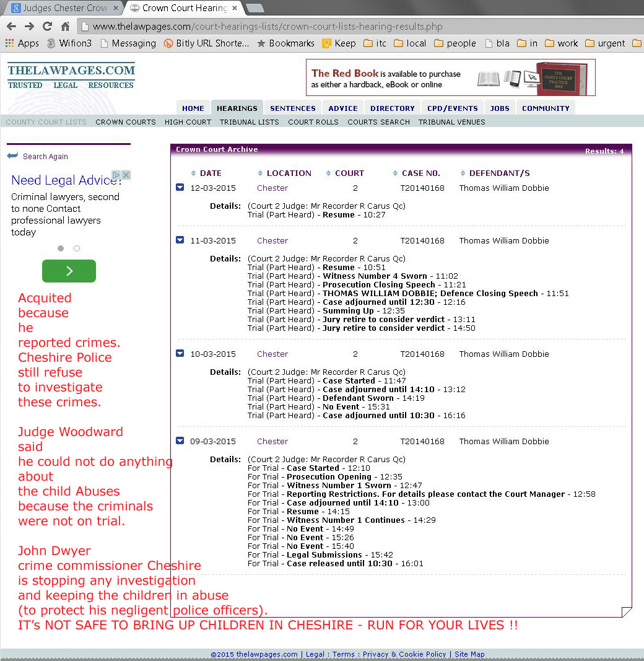644x661 pixels.
Task: Click the Crown Courts submenu link
Action: (126, 122)
